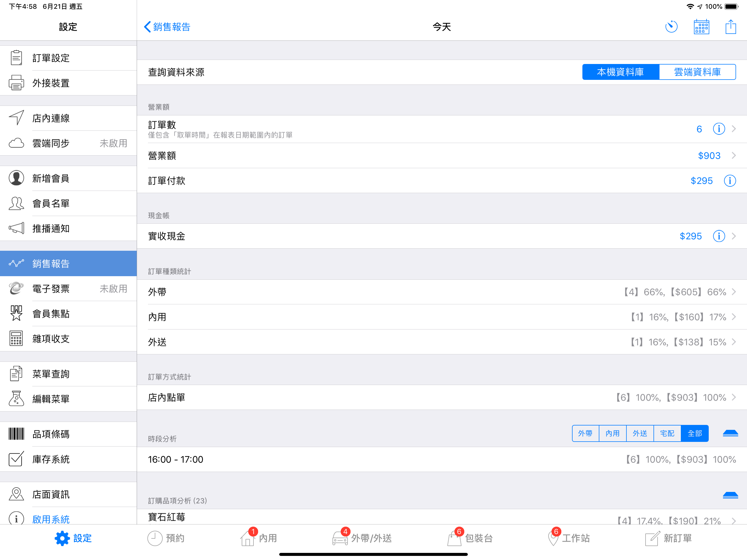
Task: Filter time analysis by 外帶
Action: pyautogui.click(x=585, y=433)
